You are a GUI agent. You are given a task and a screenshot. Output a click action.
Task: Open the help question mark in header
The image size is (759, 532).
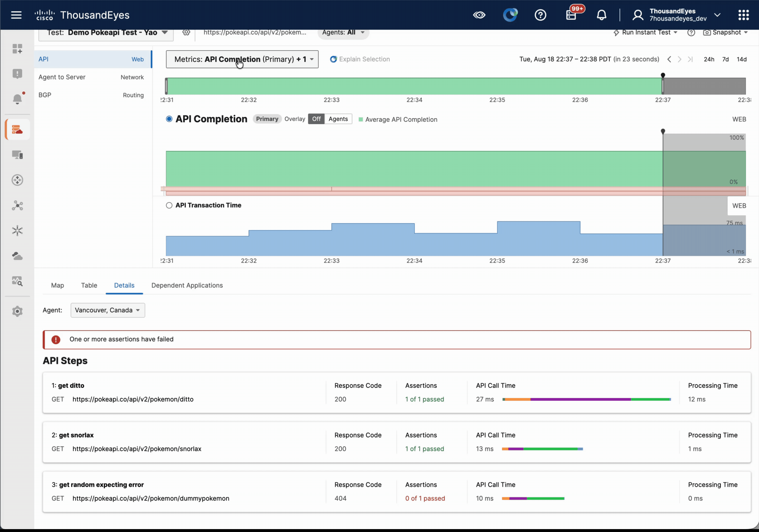(x=541, y=15)
